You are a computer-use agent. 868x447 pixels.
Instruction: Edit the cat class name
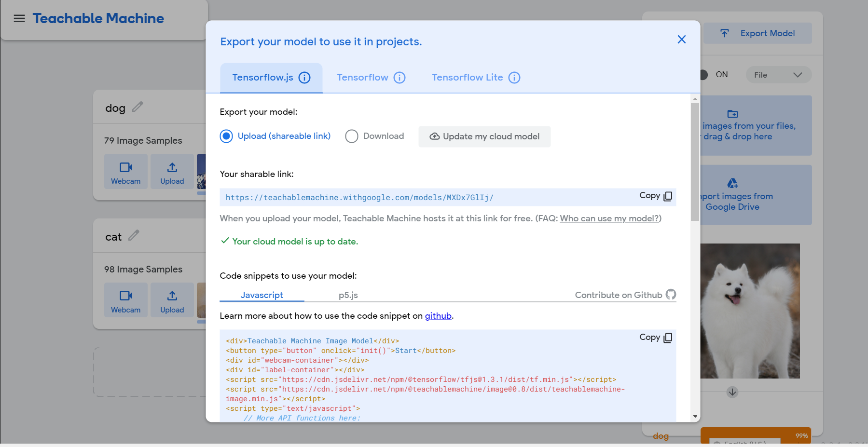coord(134,236)
